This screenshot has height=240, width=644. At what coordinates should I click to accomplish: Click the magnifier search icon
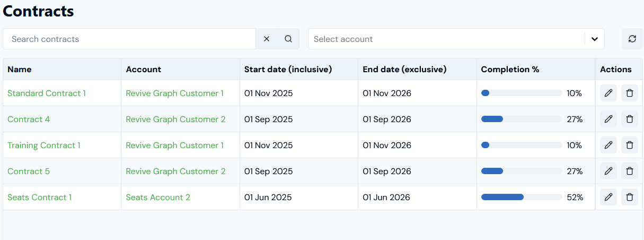[x=288, y=39]
